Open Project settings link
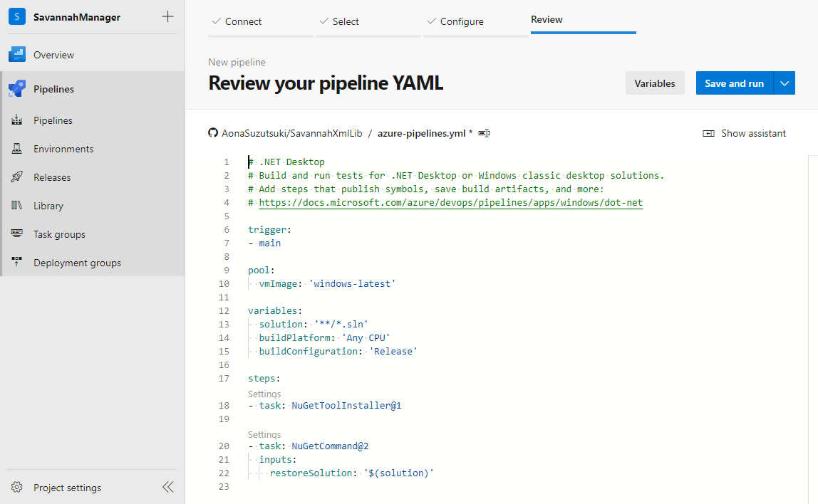 coord(67,488)
